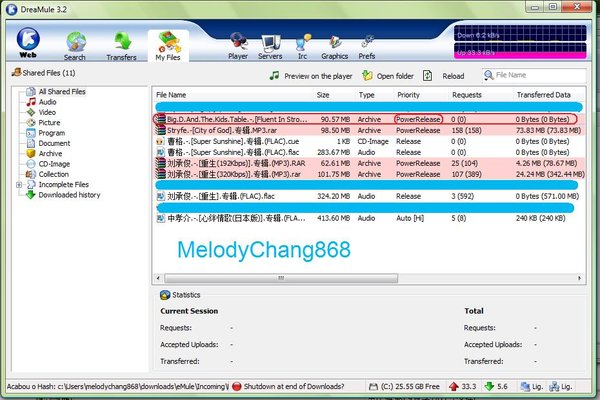
Task: Click the Auto [Hi] priority cell
Action: (x=410, y=218)
